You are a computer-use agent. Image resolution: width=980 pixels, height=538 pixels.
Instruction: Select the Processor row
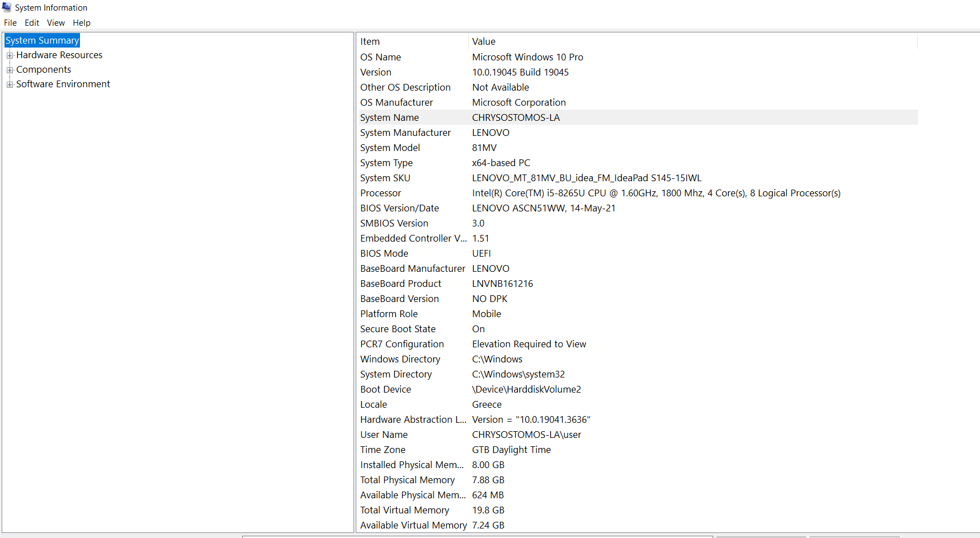click(x=637, y=193)
